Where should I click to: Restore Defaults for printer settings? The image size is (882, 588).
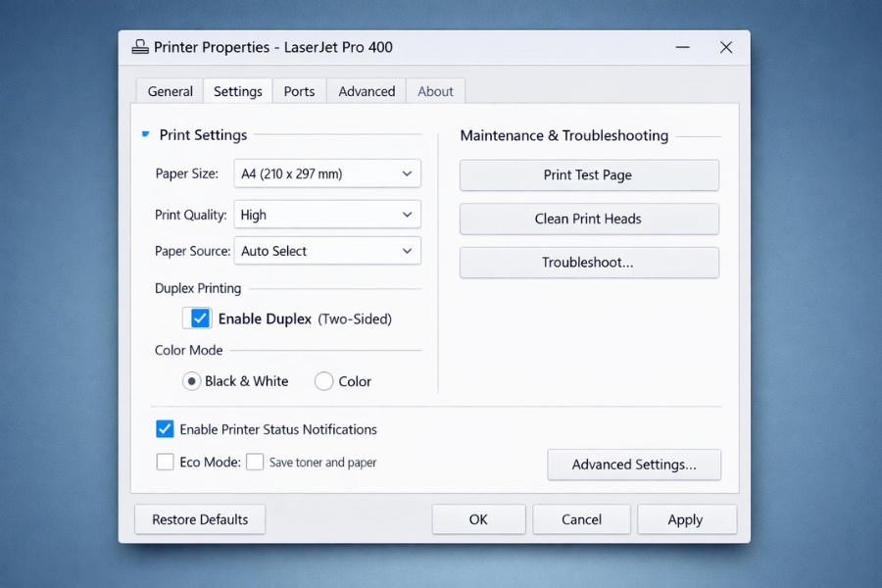tap(200, 518)
